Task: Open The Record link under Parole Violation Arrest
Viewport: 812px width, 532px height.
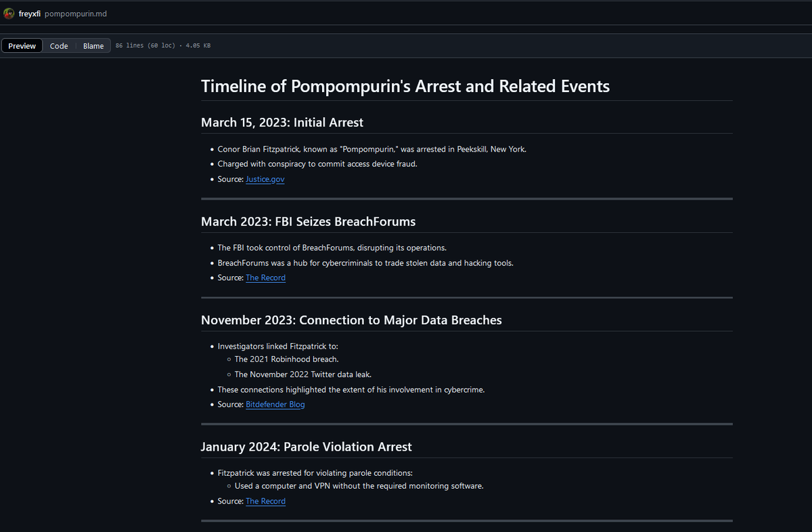Action: point(265,502)
